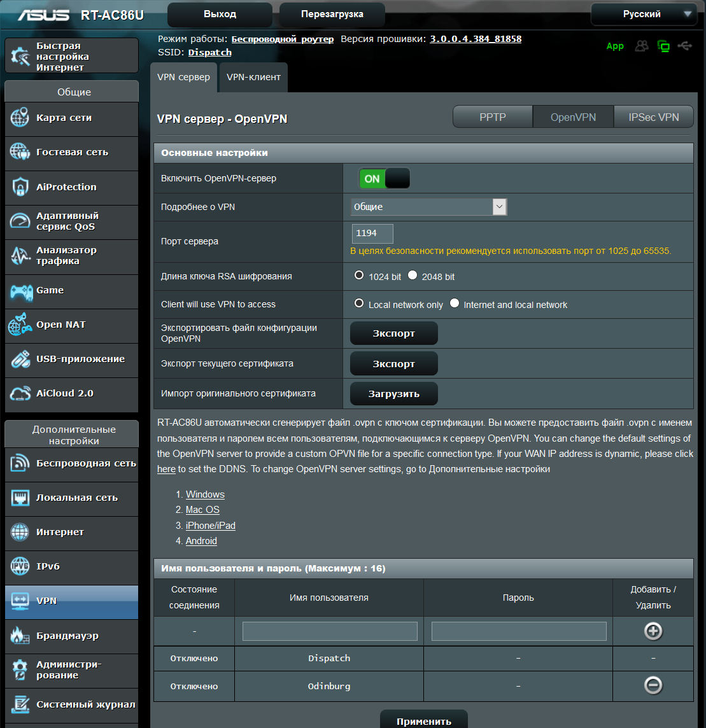Click the new username input field
706x728 pixels.
[x=330, y=631]
